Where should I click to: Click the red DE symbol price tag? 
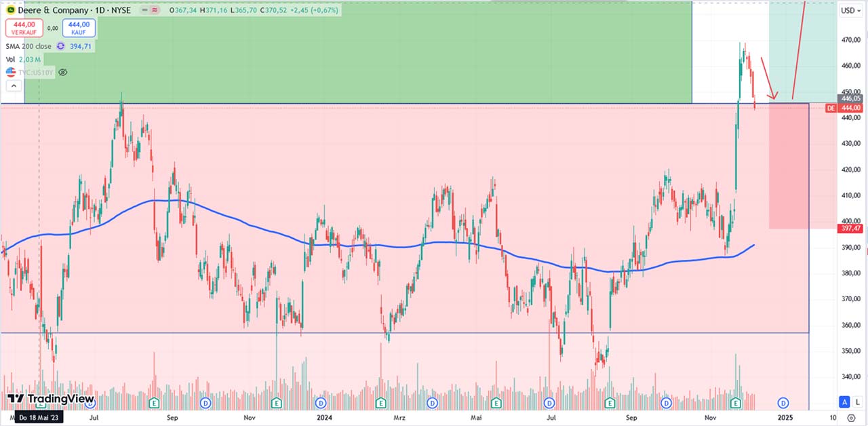pyautogui.click(x=831, y=108)
